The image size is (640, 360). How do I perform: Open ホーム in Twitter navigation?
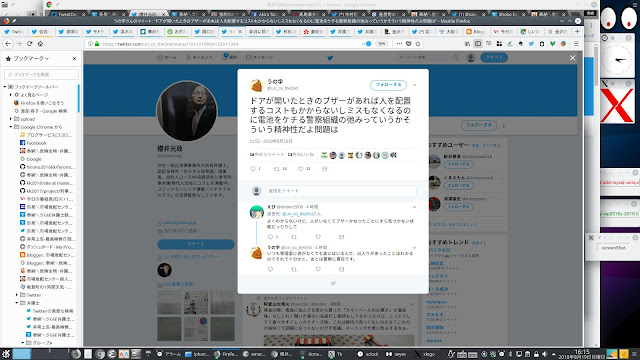coord(167,58)
